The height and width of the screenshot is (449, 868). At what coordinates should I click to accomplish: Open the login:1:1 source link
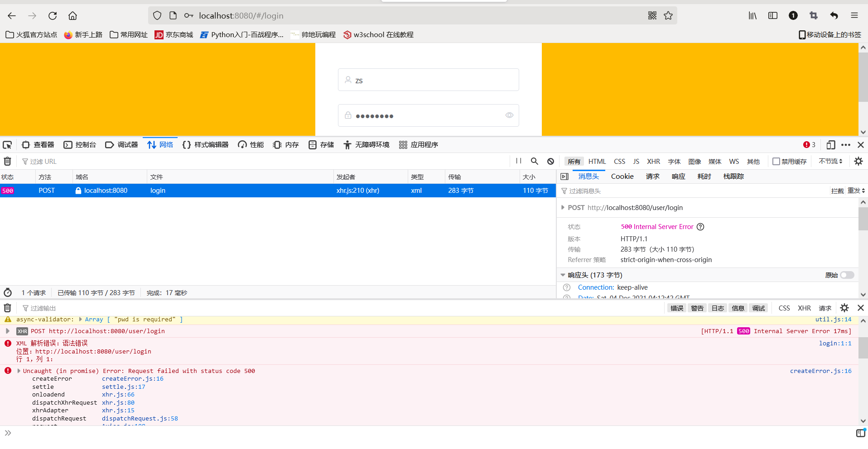(835, 344)
